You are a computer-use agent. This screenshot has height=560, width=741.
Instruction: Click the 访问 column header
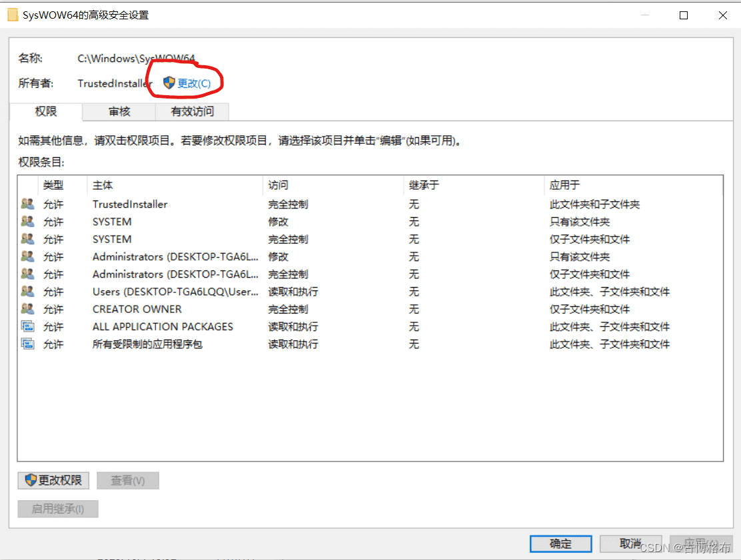tap(279, 185)
